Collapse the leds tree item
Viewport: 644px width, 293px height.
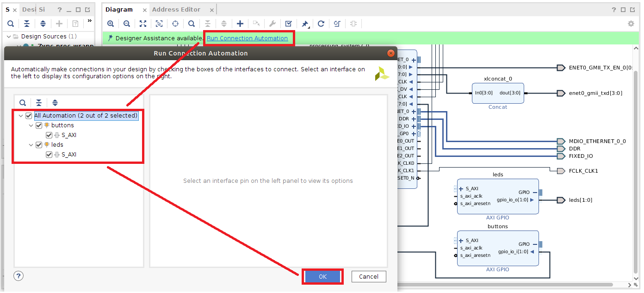[x=31, y=144]
